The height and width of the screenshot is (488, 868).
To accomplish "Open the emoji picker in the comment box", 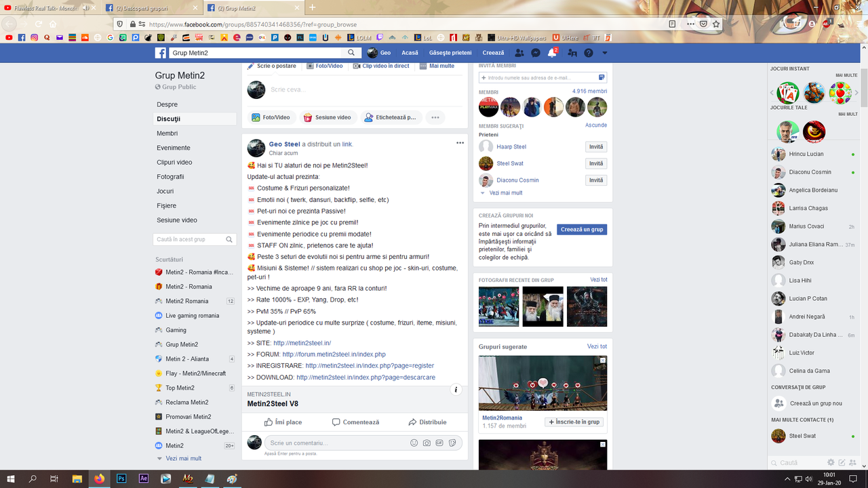I will 414,443.
